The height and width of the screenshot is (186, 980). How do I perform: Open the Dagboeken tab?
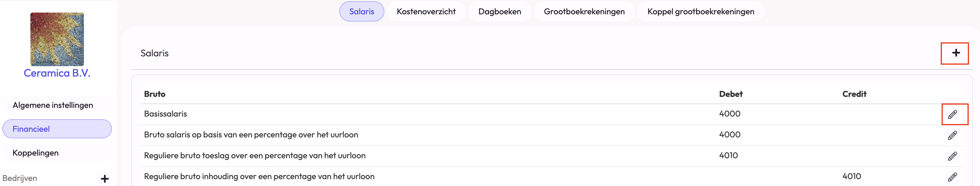pyautogui.click(x=500, y=11)
